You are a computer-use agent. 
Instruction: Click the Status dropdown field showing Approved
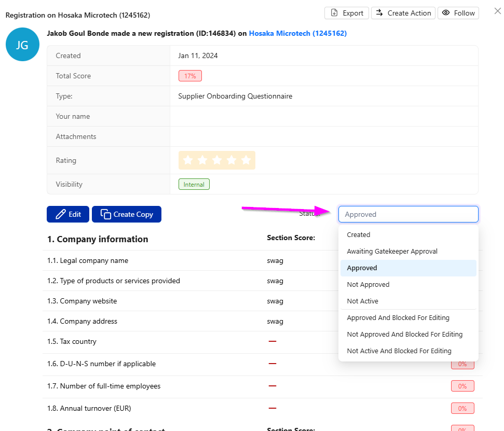click(x=408, y=214)
